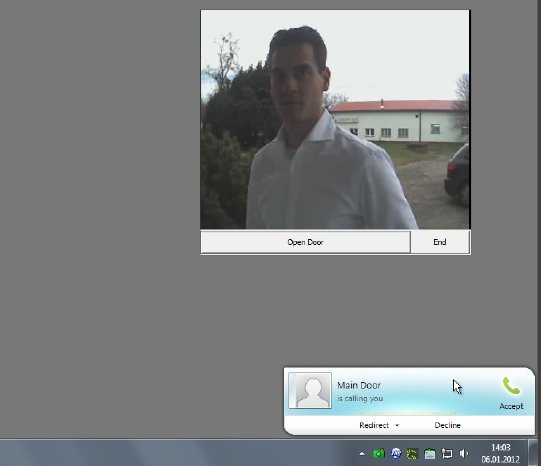Click the Main Door caller avatar
Image resolution: width=541 pixels, height=466 pixels.
coord(310,390)
